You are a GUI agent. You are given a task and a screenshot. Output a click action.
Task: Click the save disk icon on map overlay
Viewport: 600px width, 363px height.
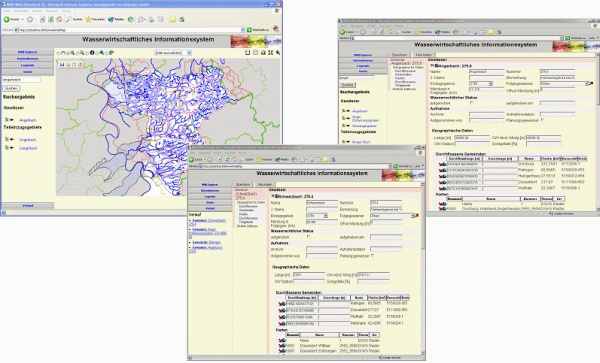[62, 65]
